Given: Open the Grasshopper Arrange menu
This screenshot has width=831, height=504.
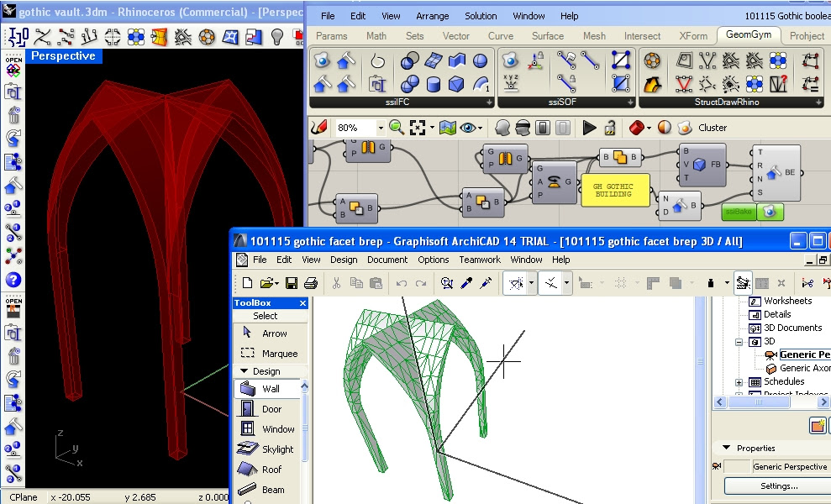Looking at the screenshot, I should click(x=433, y=16).
